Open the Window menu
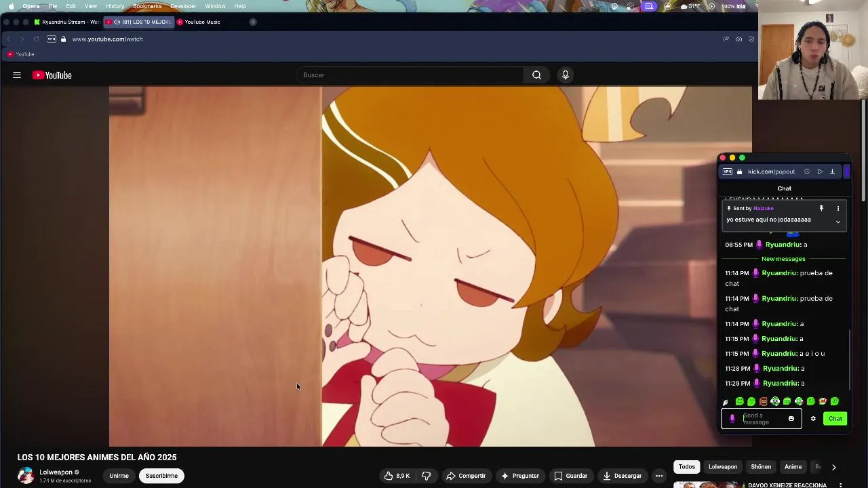This screenshot has width=868, height=488. coord(215,6)
